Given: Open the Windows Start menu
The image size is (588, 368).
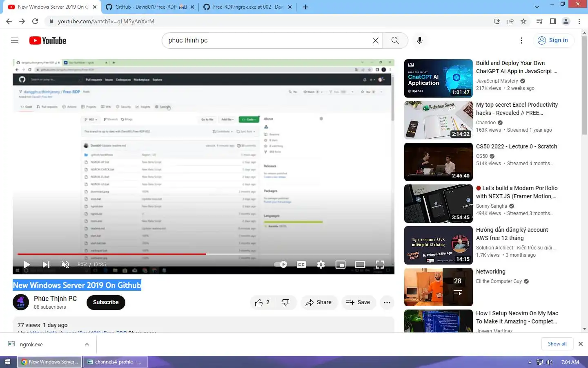Looking at the screenshot, I should click(x=7, y=362).
